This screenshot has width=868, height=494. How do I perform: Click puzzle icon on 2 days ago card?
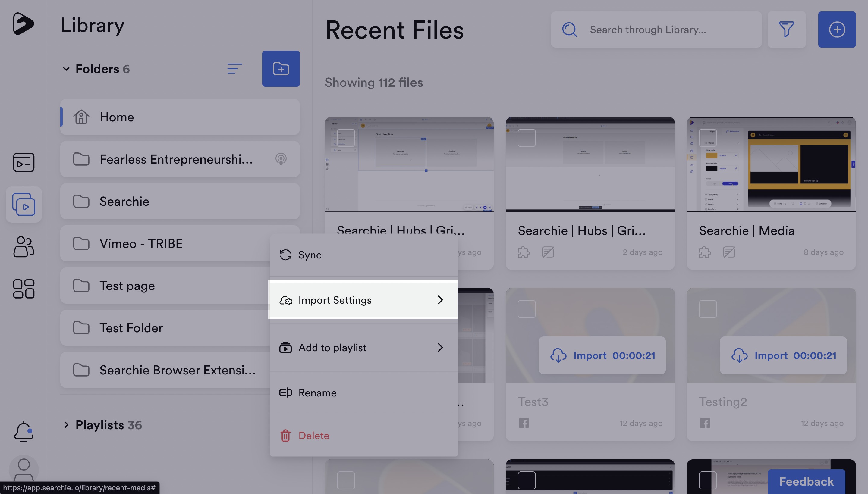pyautogui.click(x=524, y=252)
